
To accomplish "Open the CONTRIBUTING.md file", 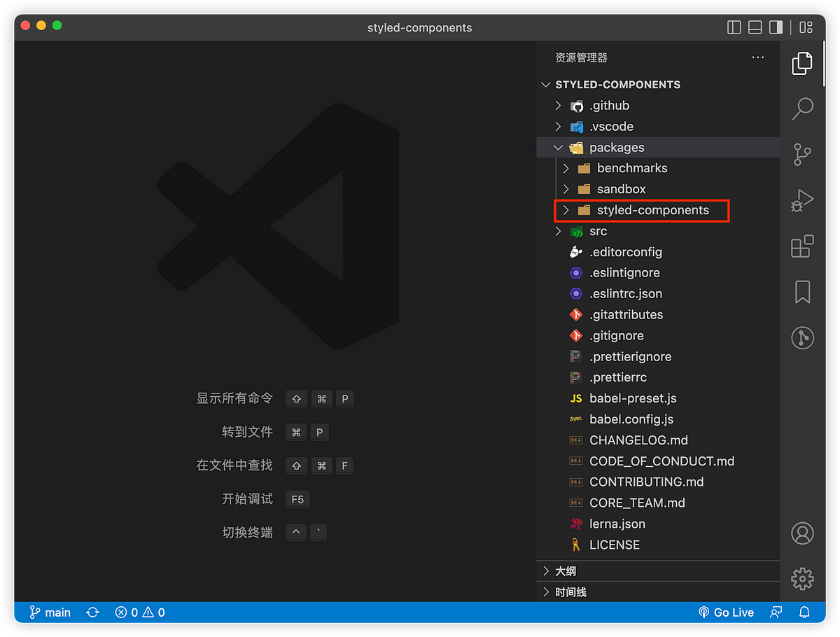I will 658,482.
